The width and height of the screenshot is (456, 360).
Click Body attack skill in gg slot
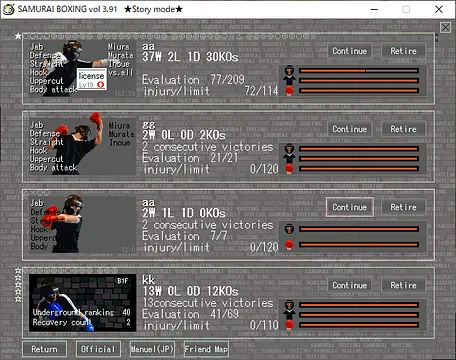pyautogui.click(x=54, y=168)
